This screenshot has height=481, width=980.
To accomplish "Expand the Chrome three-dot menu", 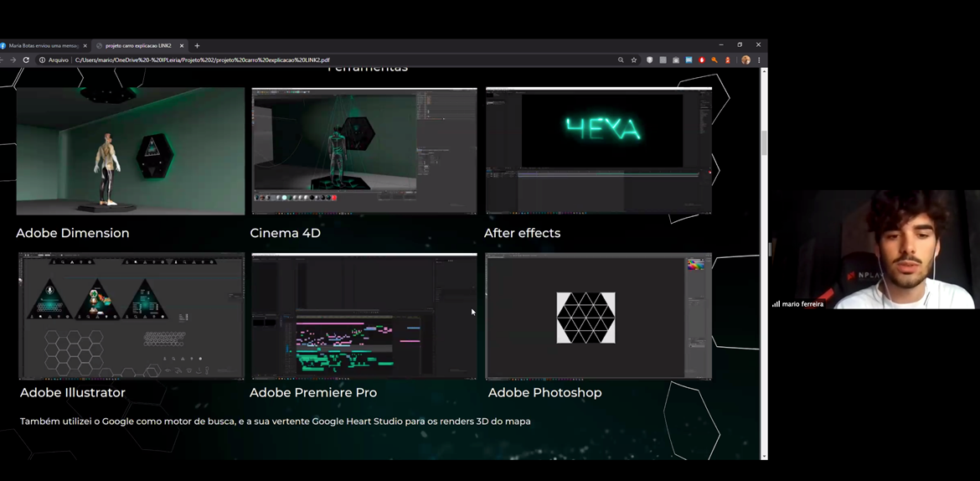I will click(759, 60).
